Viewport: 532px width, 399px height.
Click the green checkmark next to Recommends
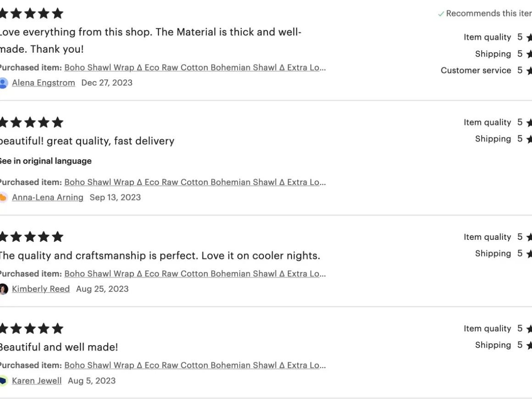coord(441,14)
